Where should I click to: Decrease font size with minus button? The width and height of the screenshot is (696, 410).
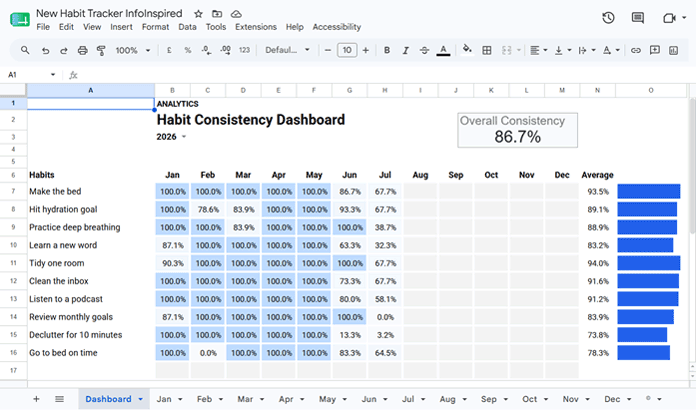(x=328, y=51)
